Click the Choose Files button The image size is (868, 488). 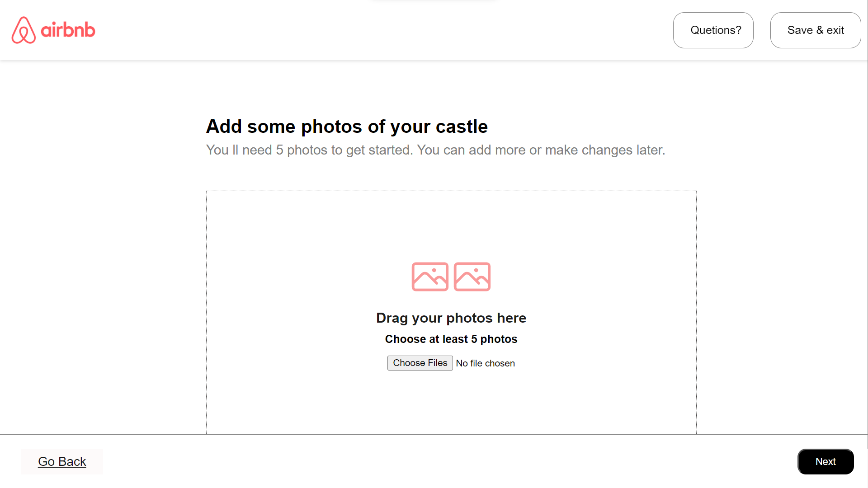click(x=420, y=363)
